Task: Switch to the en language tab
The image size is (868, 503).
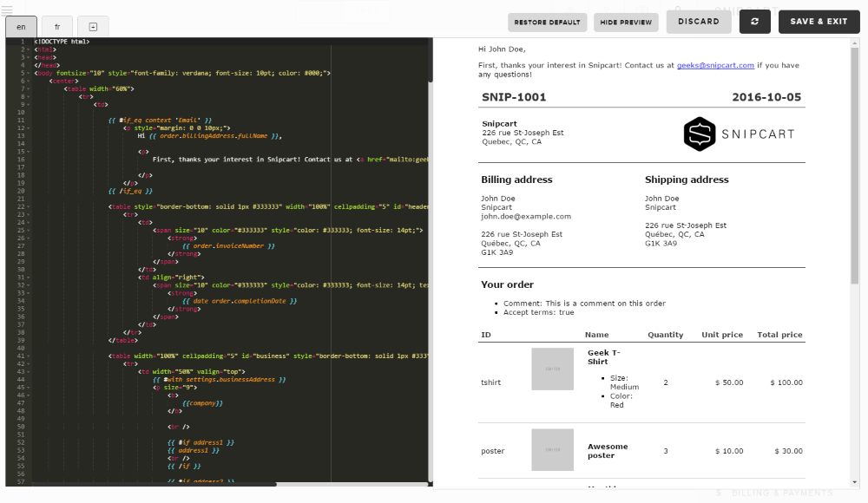Action: pyautogui.click(x=21, y=27)
